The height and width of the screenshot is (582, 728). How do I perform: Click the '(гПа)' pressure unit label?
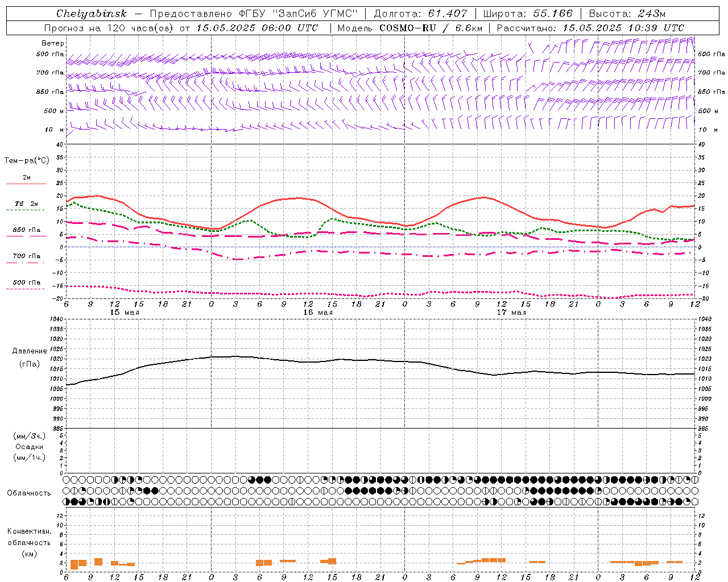click(x=30, y=364)
